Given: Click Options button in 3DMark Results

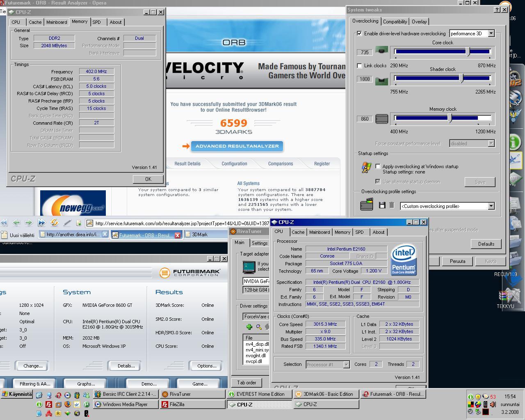Looking at the screenshot, I should [207, 365].
